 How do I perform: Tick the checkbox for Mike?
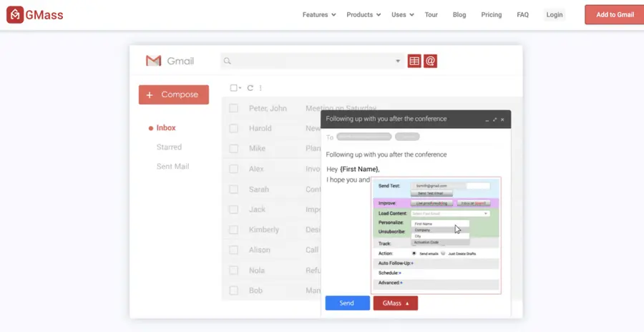click(x=234, y=149)
